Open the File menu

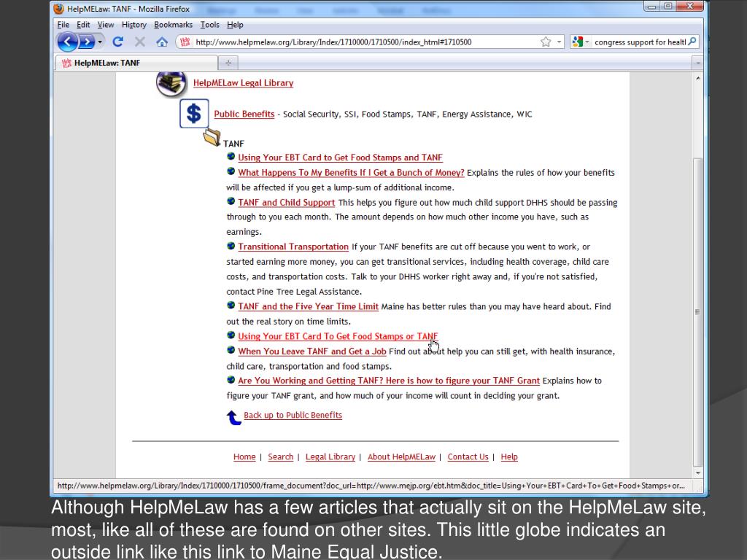click(63, 25)
